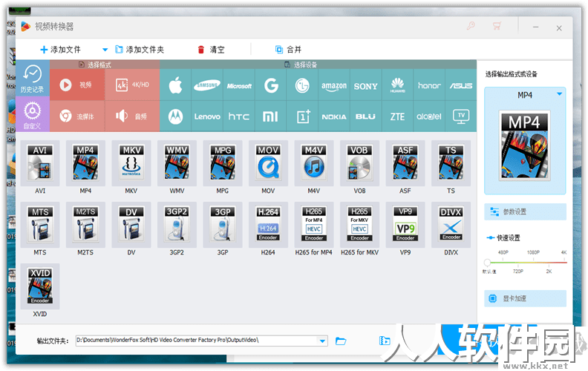Pick the TS format icon
This screenshot has width=588, height=371.
pyautogui.click(x=451, y=163)
